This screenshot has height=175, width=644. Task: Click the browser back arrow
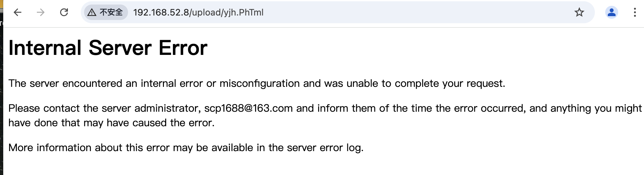point(17,13)
